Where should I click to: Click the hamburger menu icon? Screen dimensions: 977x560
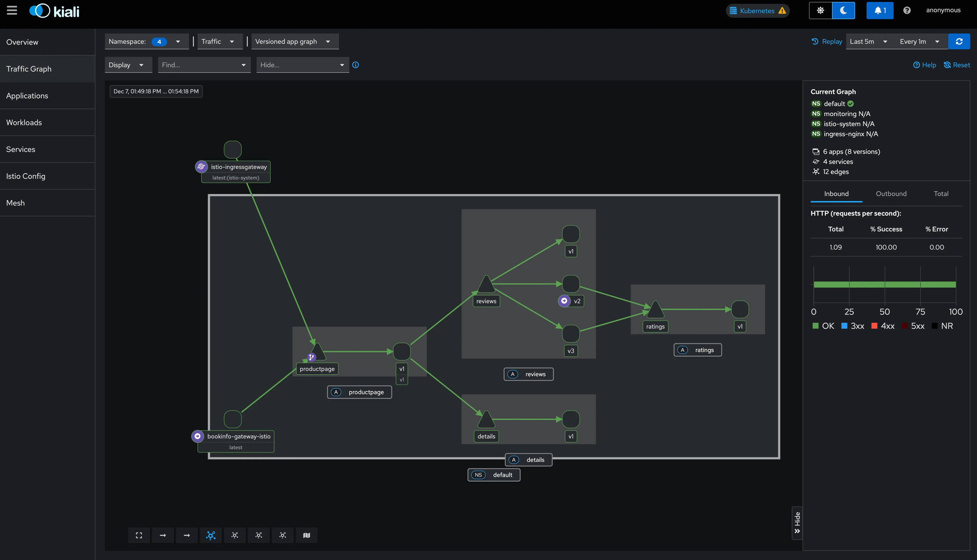point(12,10)
